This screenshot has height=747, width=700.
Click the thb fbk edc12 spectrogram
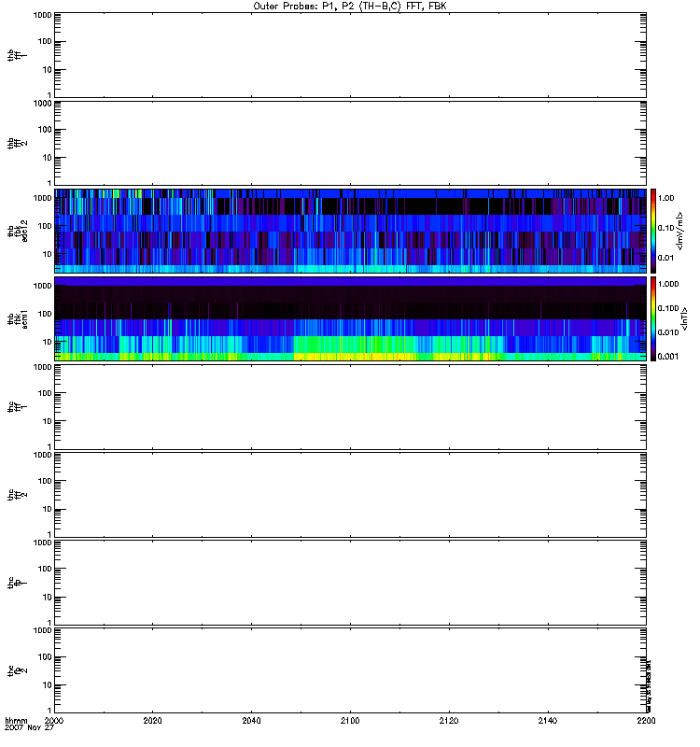pos(350,230)
